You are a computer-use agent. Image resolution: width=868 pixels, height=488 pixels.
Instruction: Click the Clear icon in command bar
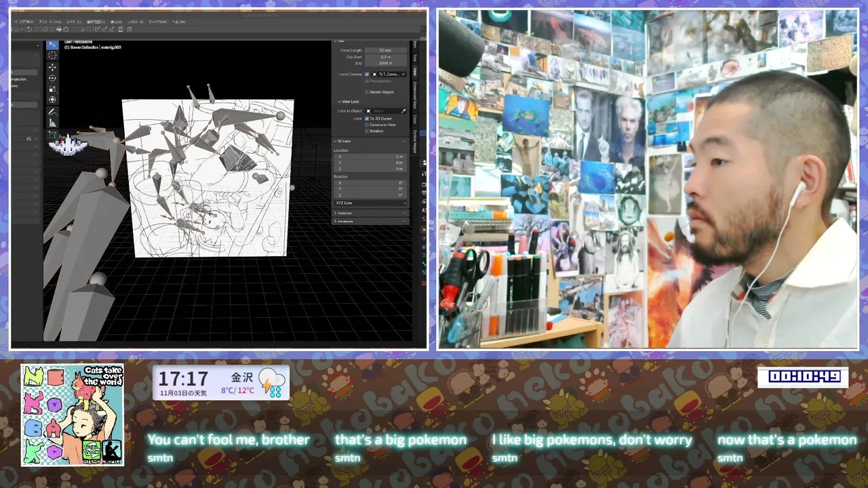(45, 29)
